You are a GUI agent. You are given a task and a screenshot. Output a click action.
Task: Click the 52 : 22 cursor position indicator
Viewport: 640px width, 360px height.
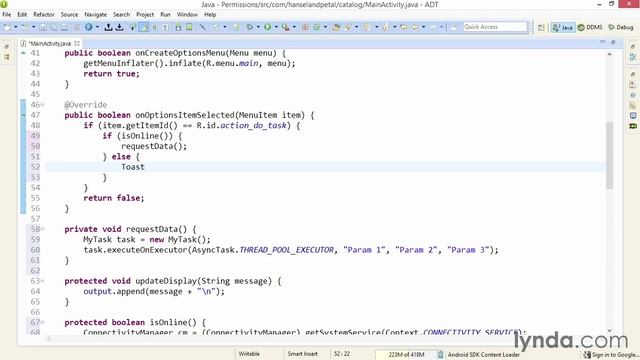click(342, 354)
